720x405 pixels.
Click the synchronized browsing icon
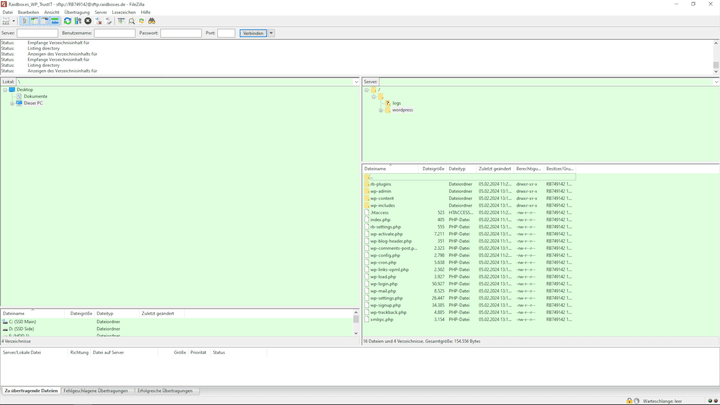[x=142, y=20]
